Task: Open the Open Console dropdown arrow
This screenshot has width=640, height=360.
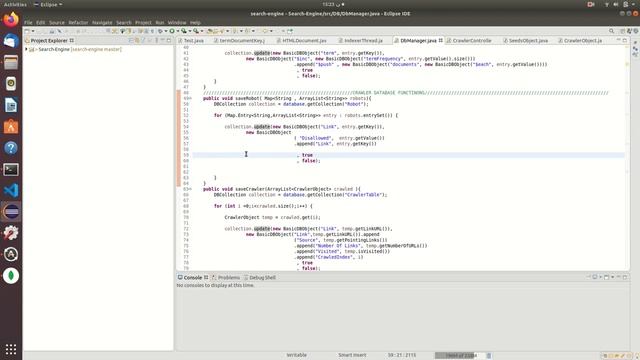Action: click(612, 277)
